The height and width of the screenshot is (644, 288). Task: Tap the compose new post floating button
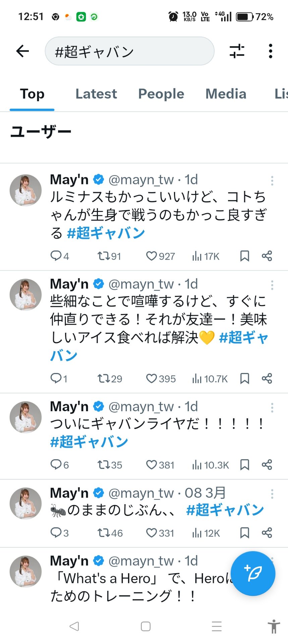click(253, 573)
